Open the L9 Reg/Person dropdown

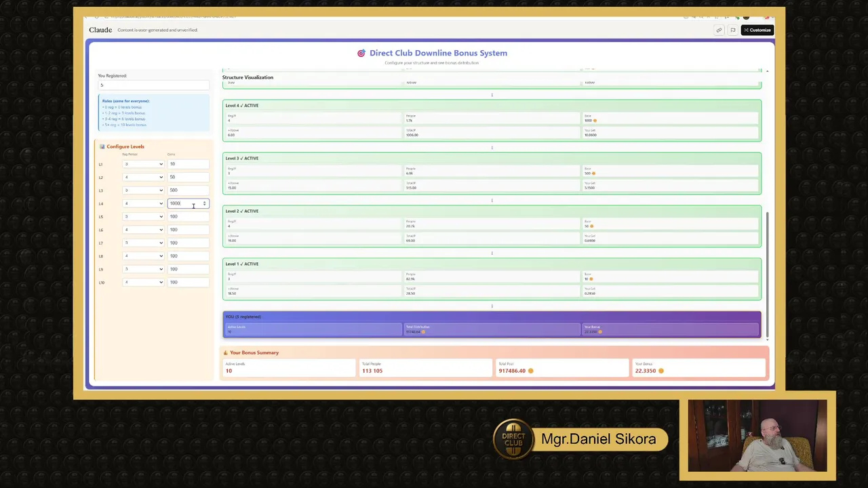[x=143, y=269]
